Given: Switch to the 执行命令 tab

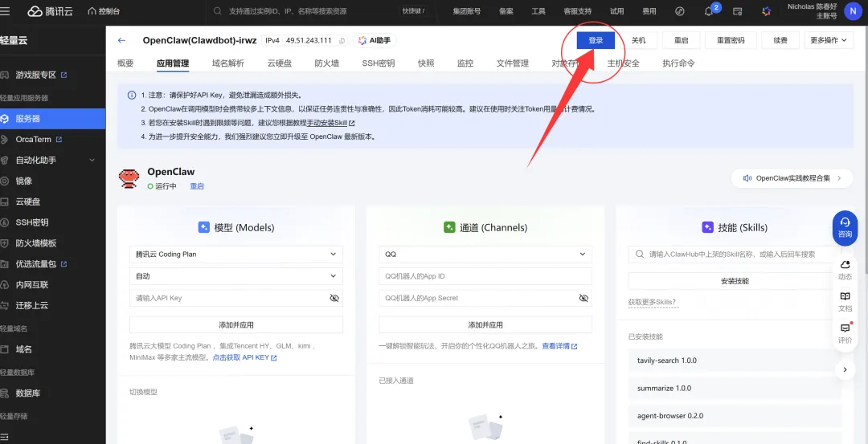Looking at the screenshot, I should pyautogui.click(x=678, y=63).
